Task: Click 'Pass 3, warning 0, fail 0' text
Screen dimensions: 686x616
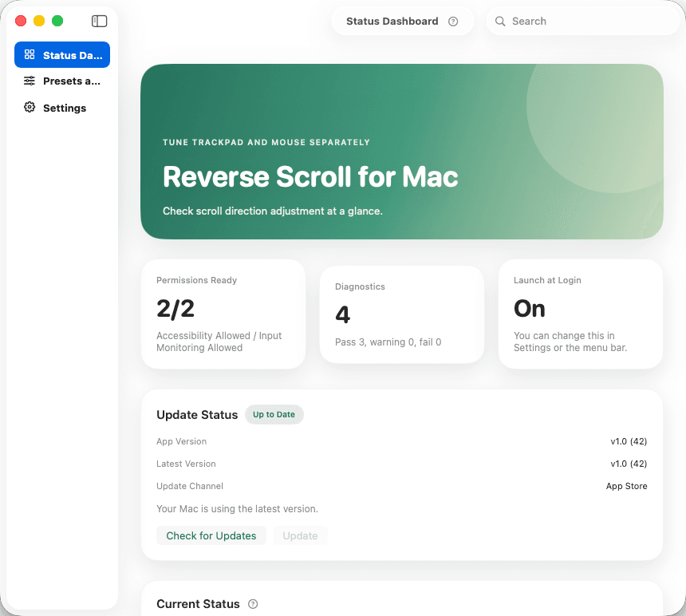Action: point(388,342)
